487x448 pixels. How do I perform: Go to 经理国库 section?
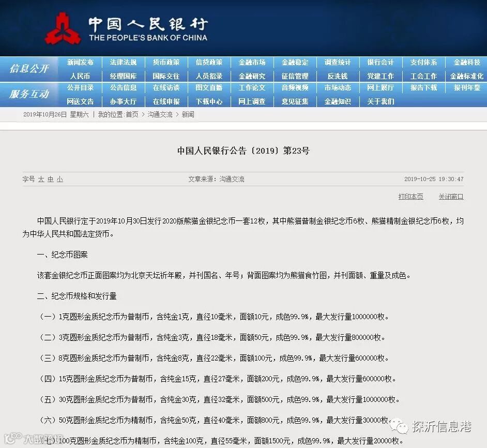123,76
